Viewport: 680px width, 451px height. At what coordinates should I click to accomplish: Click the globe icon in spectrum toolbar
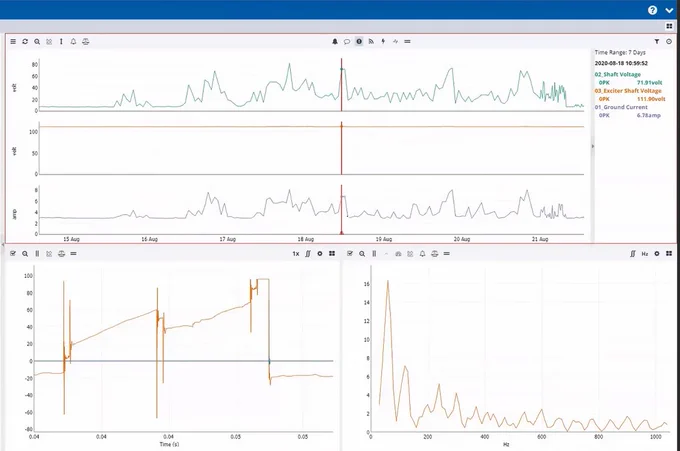[x=435, y=254]
